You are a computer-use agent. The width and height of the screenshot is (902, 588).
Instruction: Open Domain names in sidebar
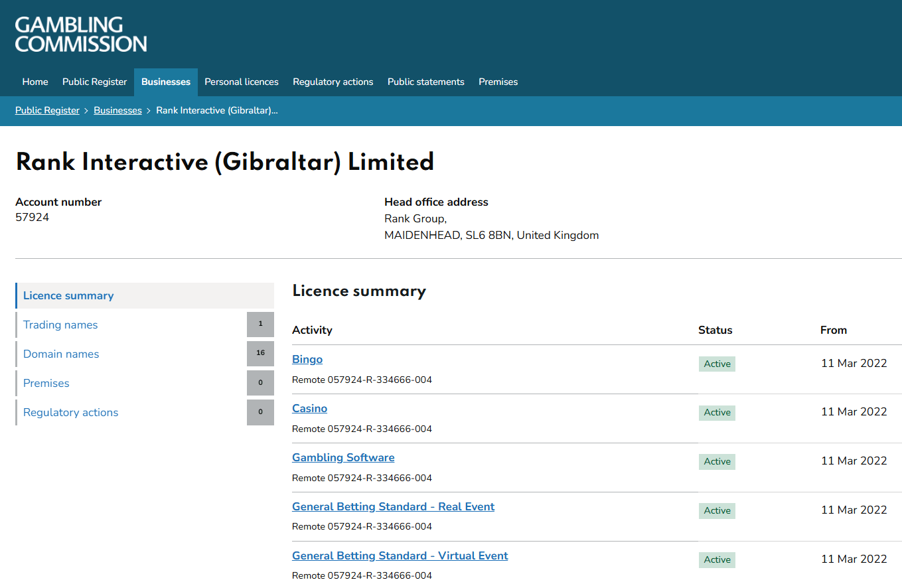(61, 354)
